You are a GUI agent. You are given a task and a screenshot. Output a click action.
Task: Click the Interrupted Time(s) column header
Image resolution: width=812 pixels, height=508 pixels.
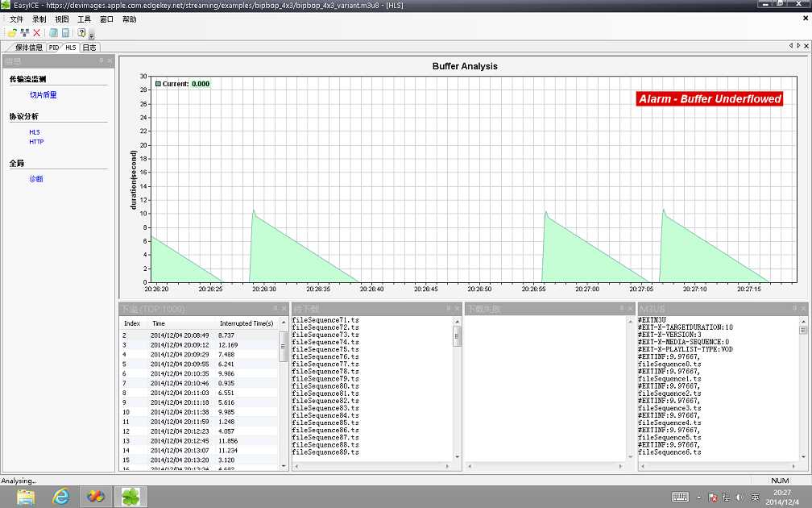click(x=246, y=323)
